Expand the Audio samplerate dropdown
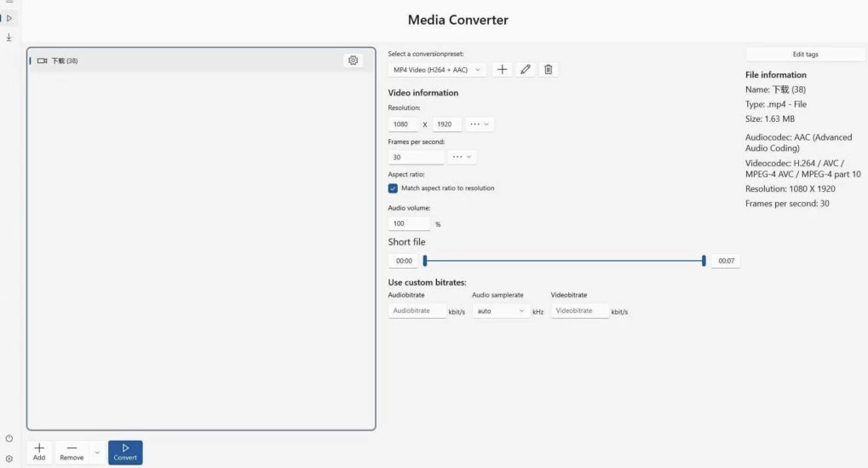Screen dimensions: 868x468 point(501,311)
